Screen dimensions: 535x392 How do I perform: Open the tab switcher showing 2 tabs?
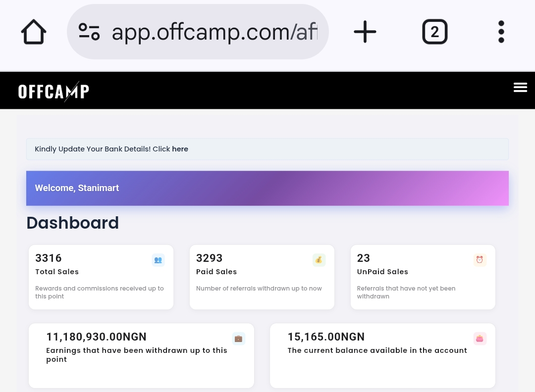[x=434, y=32]
